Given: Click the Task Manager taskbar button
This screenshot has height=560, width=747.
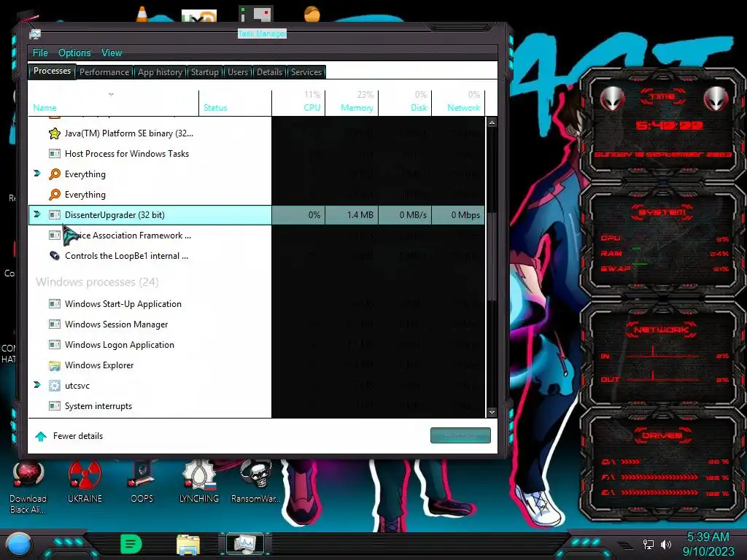Looking at the screenshot, I should [x=245, y=544].
